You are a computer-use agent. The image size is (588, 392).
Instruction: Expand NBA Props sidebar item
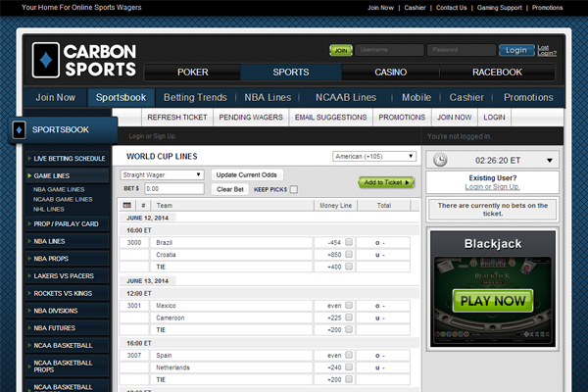67,259
